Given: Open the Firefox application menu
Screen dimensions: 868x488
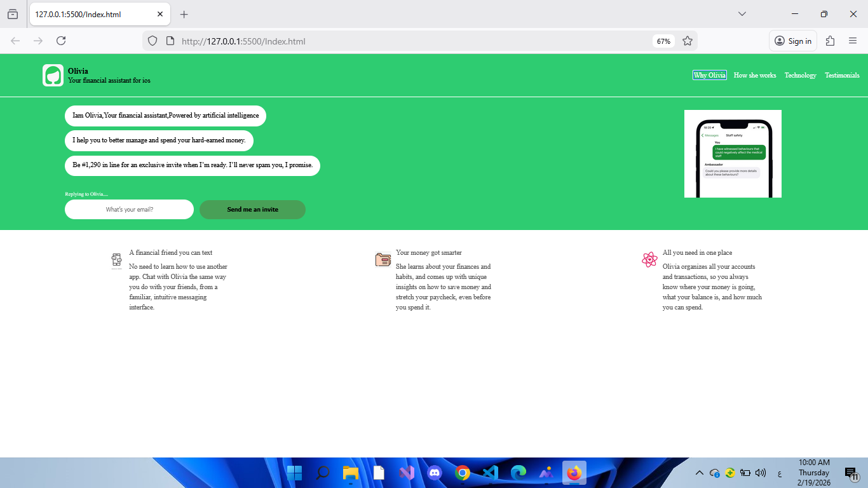Looking at the screenshot, I should (x=853, y=41).
